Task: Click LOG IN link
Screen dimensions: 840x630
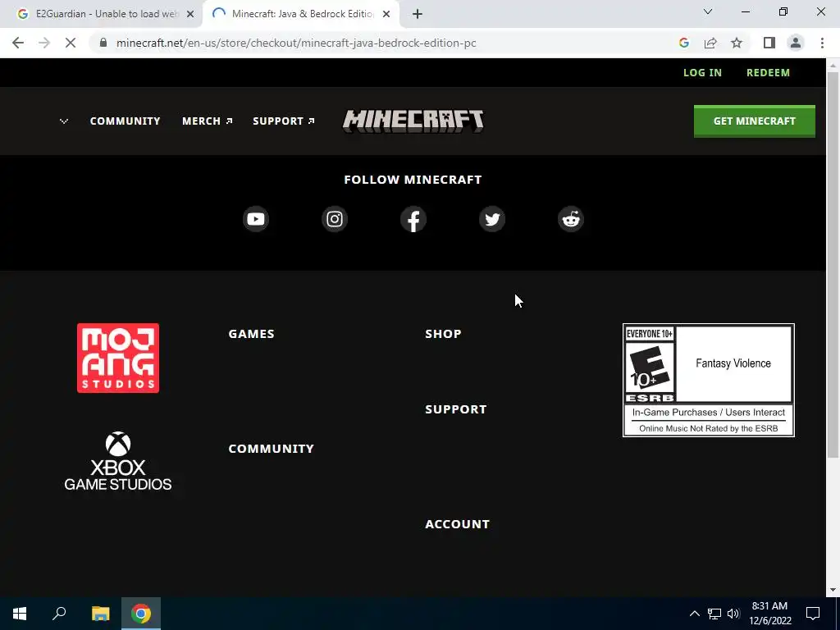Action: pyautogui.click(x=702, y=73)
